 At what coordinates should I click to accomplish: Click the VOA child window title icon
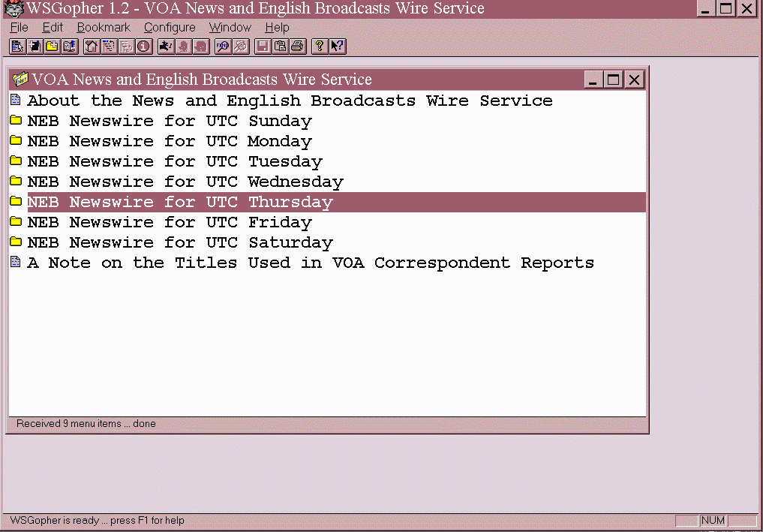click(x=20, y=78)
